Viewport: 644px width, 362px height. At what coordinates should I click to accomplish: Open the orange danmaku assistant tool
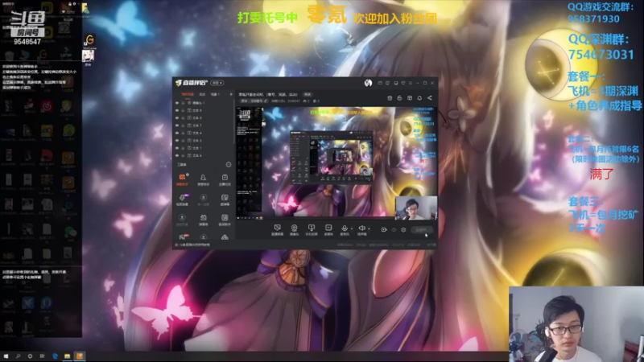(182, 179)
